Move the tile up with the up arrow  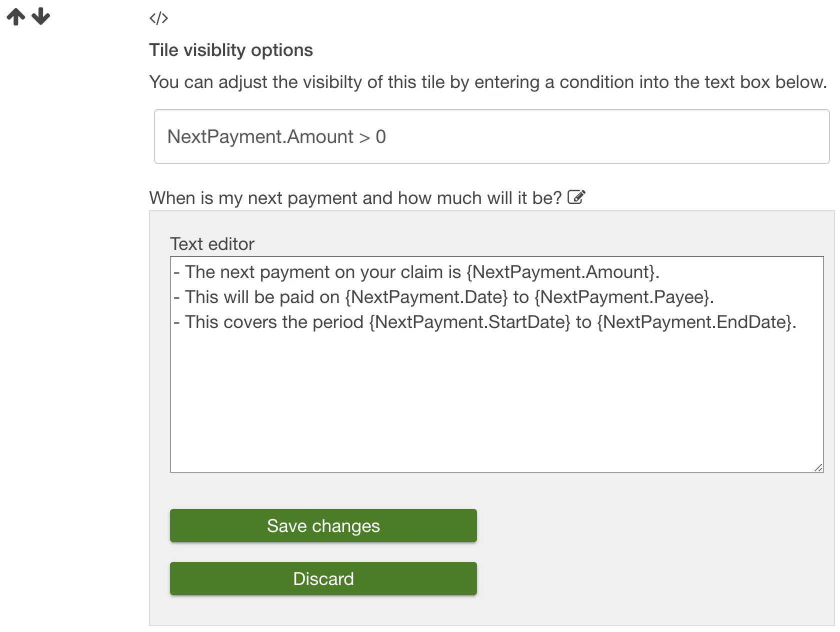click(15, 17)
